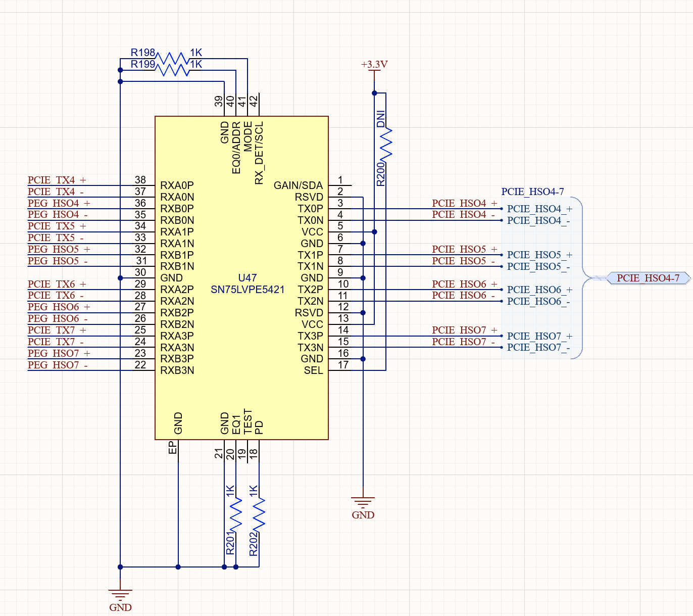Select the R198 resistor symbol
The image size is (693, 616).
pyautogui.click(x=174, y=58)
